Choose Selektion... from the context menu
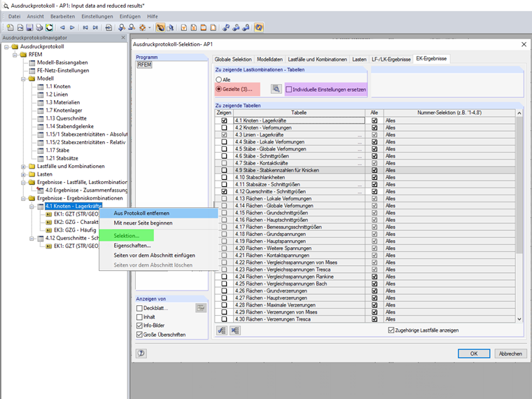Screen dimensions: 532x399 point(126,236)
